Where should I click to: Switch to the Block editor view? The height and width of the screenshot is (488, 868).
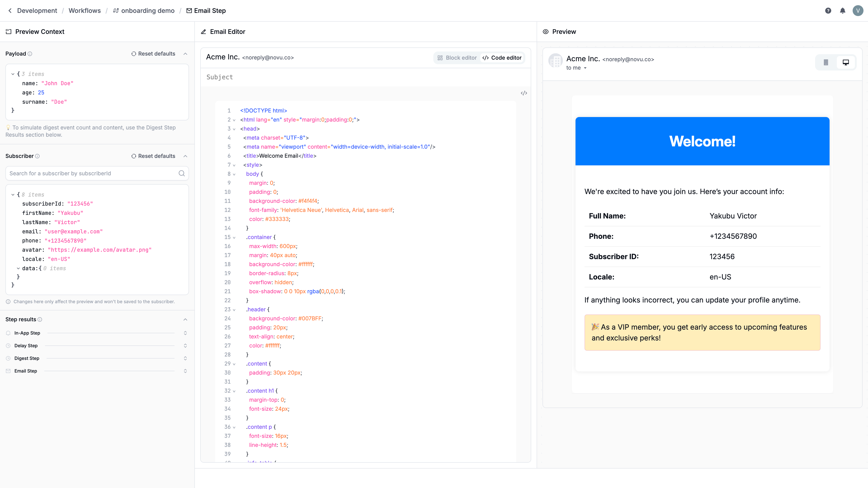pyautogui.click(x=457, y=58)
